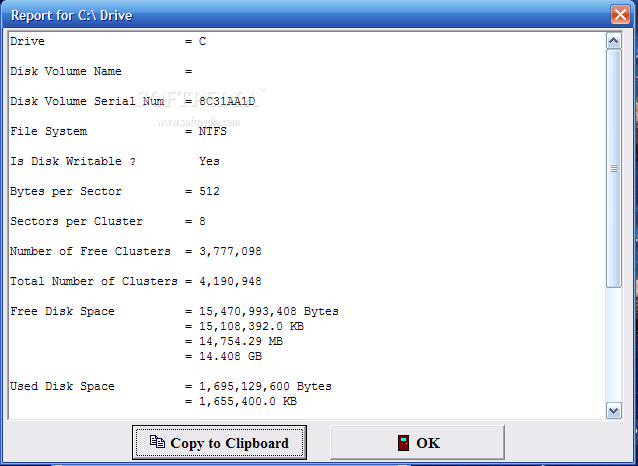This screenshot has height=466, width=638.
Task: Click the 14.408 GB line
Action: coord(230,357)
